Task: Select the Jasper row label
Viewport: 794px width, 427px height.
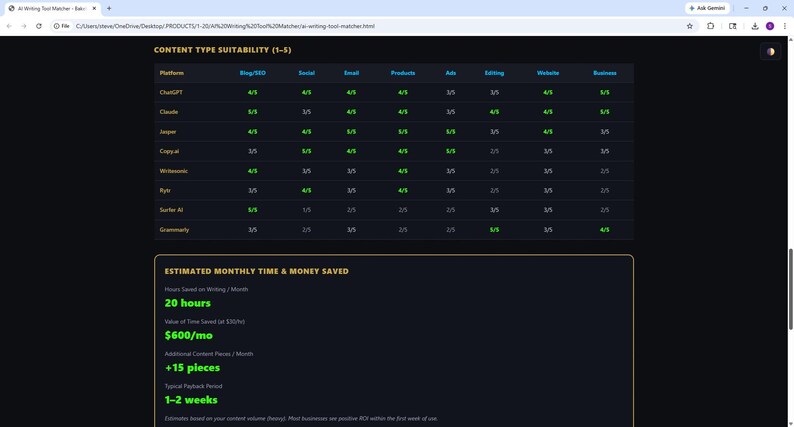Action: (168, 132)
